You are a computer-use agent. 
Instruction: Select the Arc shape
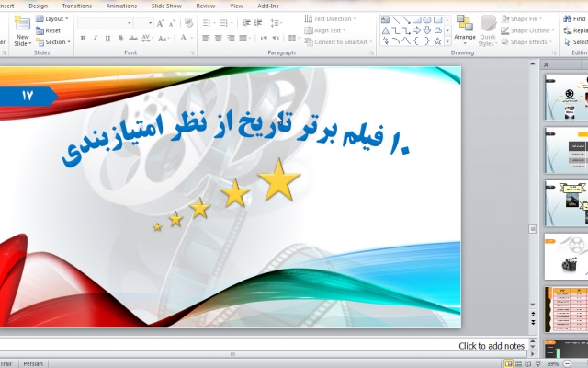tap(396, 40)
